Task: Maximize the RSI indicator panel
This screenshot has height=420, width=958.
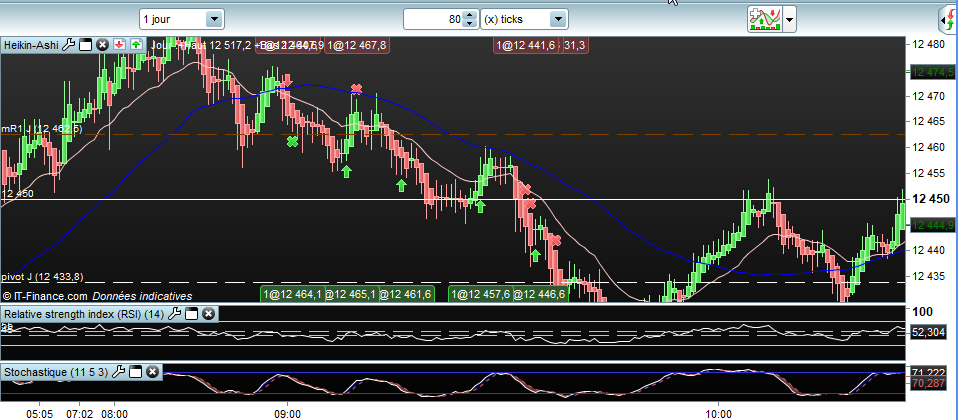Action: (x=191, y=314)
